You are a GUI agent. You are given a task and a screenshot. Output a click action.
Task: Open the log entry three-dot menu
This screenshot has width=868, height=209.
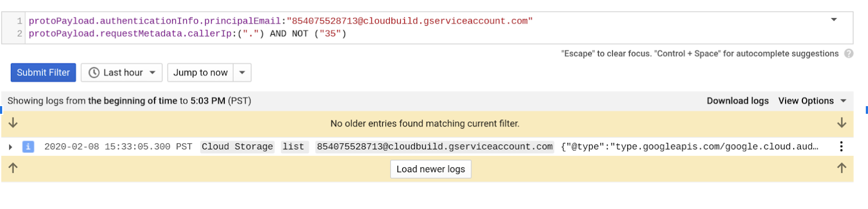pos(841,146)
